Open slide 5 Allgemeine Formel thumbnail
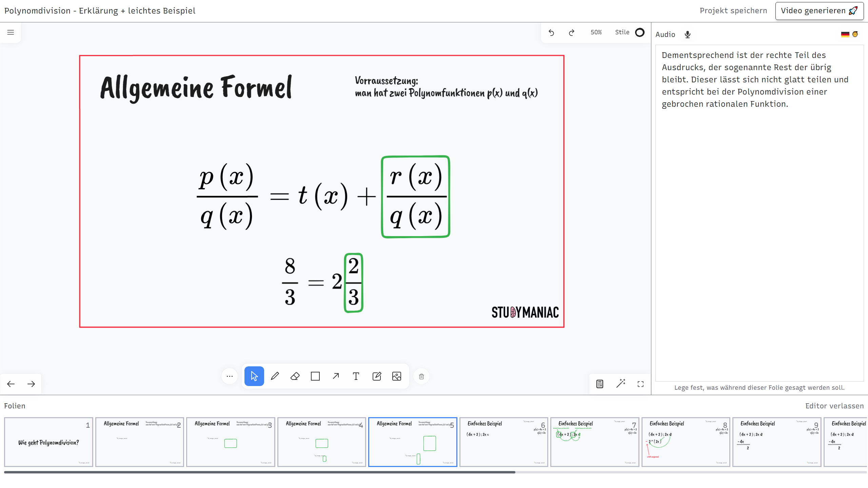The width and height of the screenshot is (868, 488). tap(413, 442)
